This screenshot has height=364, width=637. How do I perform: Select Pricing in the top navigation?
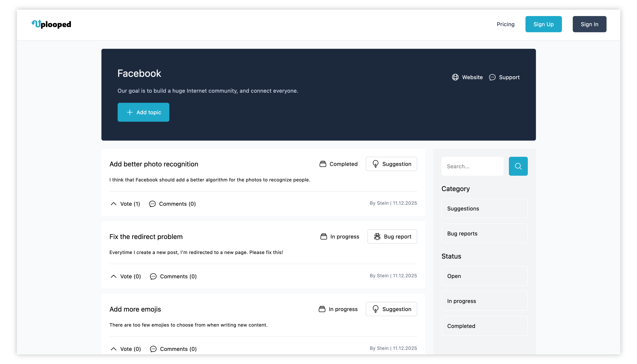(505, 24)
